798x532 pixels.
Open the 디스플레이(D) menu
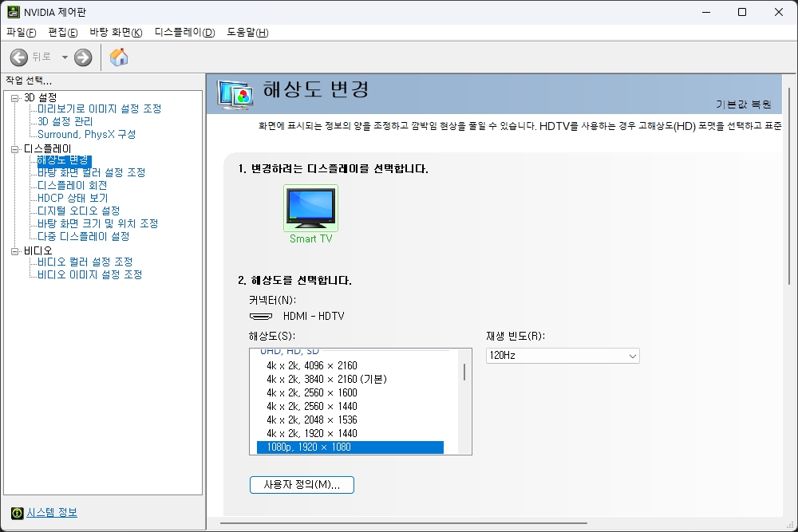point(185,33)
